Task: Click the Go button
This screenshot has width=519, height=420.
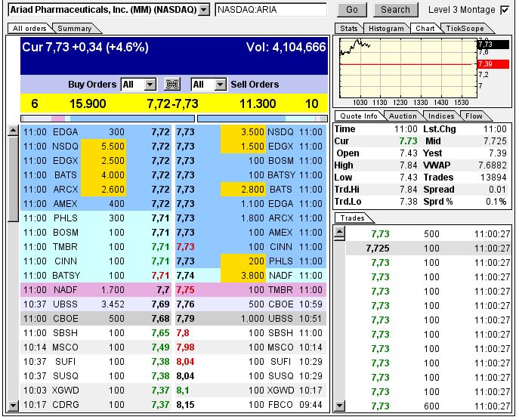Action: point(352,10)
